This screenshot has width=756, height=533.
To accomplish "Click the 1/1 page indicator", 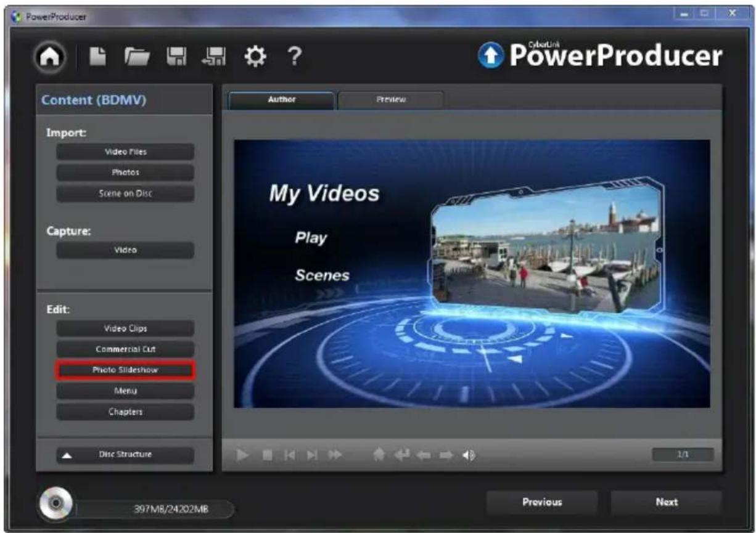I will click(683, 455).
